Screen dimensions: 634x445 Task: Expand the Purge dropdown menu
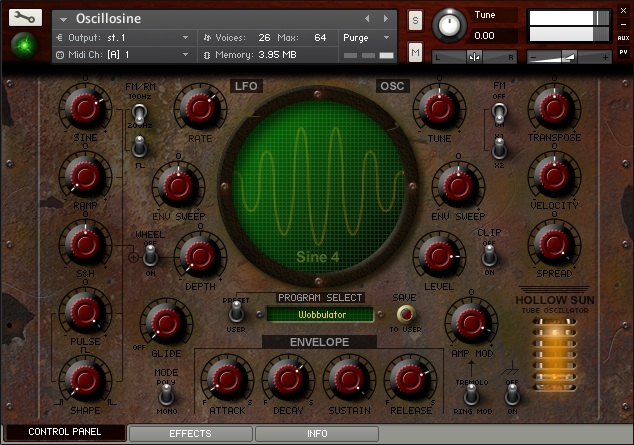(367, 37)
